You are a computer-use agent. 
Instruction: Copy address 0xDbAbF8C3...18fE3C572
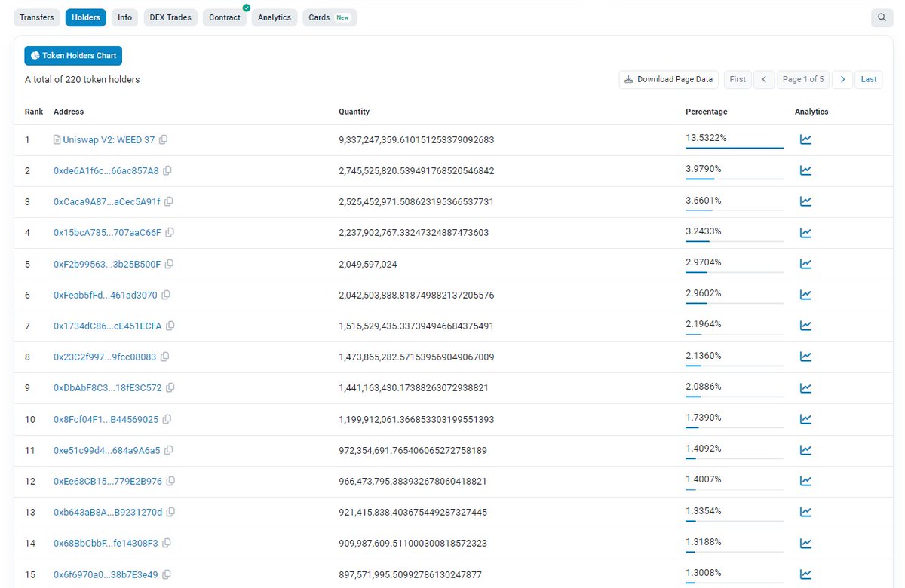coord(170,388)
